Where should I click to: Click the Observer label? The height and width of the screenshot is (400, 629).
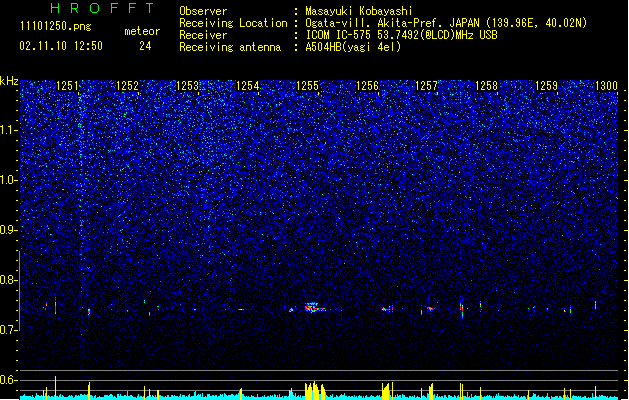[x=203, y=11]
